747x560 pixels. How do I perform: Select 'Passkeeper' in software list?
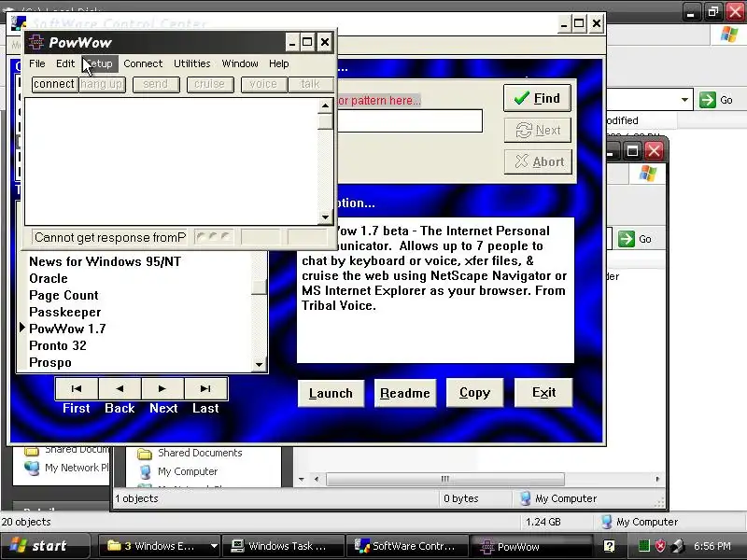[64, 312]
